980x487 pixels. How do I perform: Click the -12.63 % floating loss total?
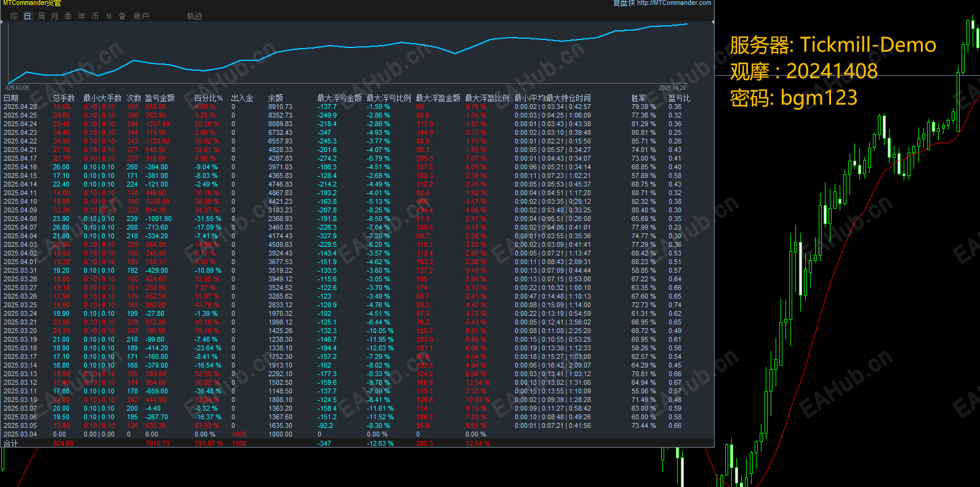pos(380,443)
